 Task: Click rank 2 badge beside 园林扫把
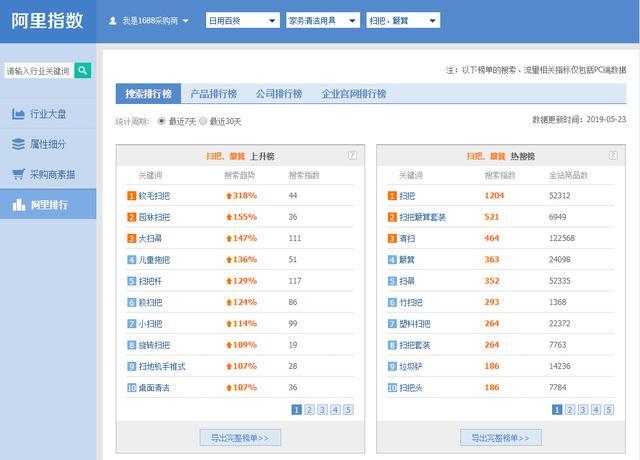pyautogui.click(x=131, y=217)
